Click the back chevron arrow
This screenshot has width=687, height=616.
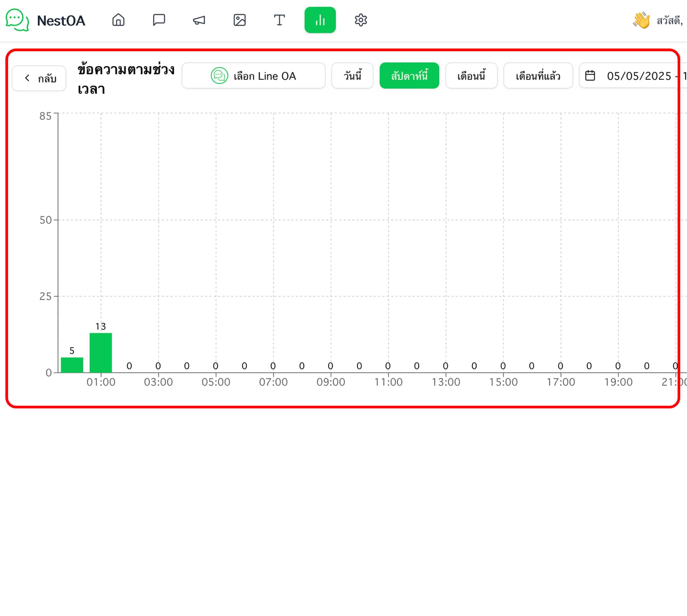[27, 78]
